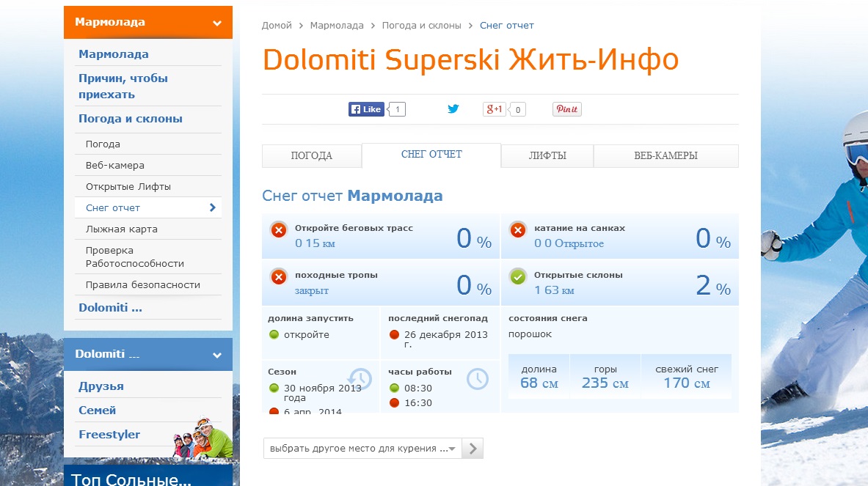Viewport: 868px width, 486px height.
Task: Click the green check icon next to 'Открытые склоны'
Action: (x=518, y=277)
